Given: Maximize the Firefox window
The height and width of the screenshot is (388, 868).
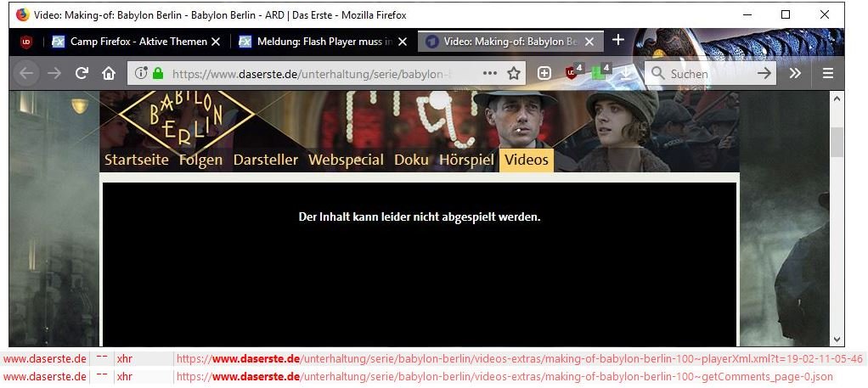Looking at the screenshot, I should point(786,15).
